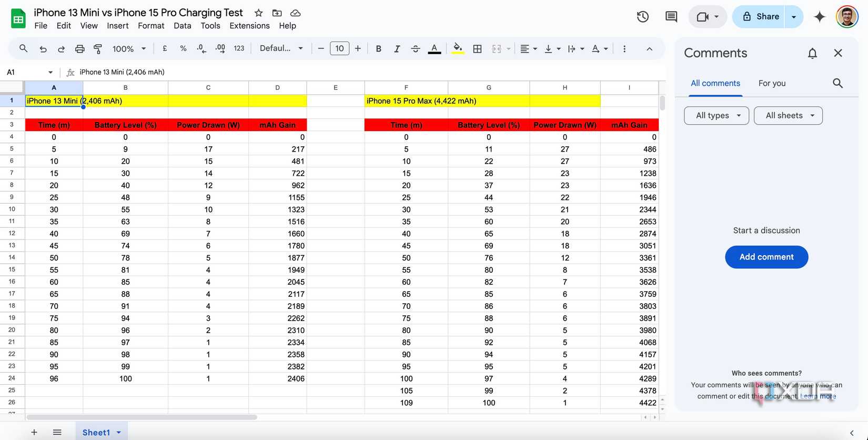Toggle bold formatting
Screen dimensions: 868x440
(378, 48)
